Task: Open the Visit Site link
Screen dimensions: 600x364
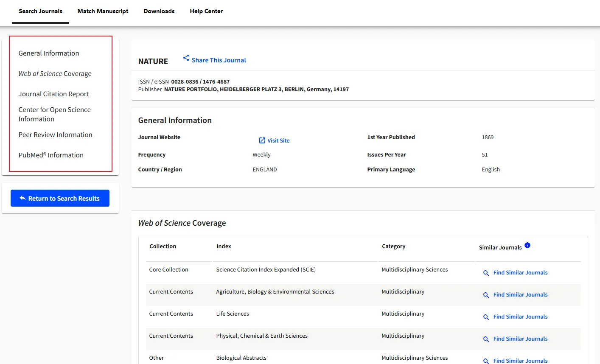Action: (278, 140)
